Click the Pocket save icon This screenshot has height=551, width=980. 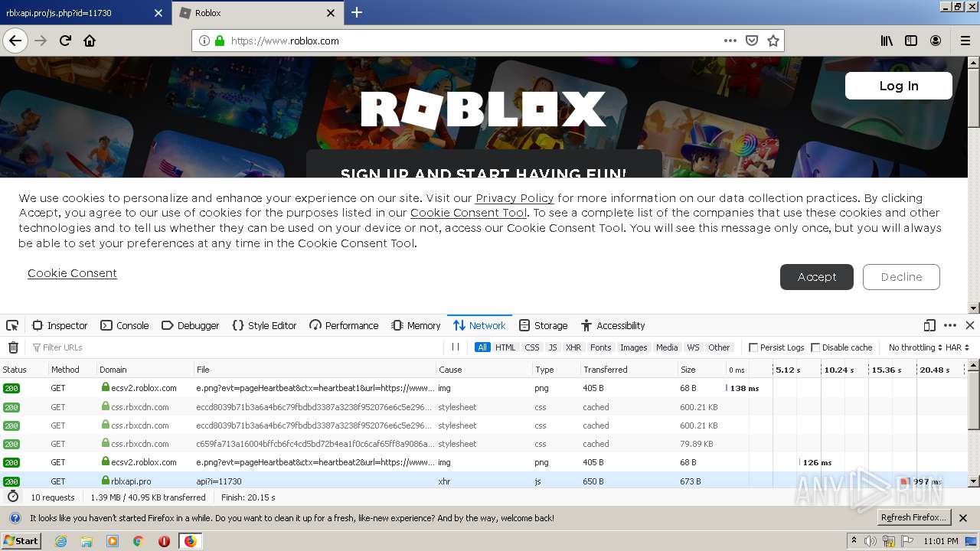(752, 41)
